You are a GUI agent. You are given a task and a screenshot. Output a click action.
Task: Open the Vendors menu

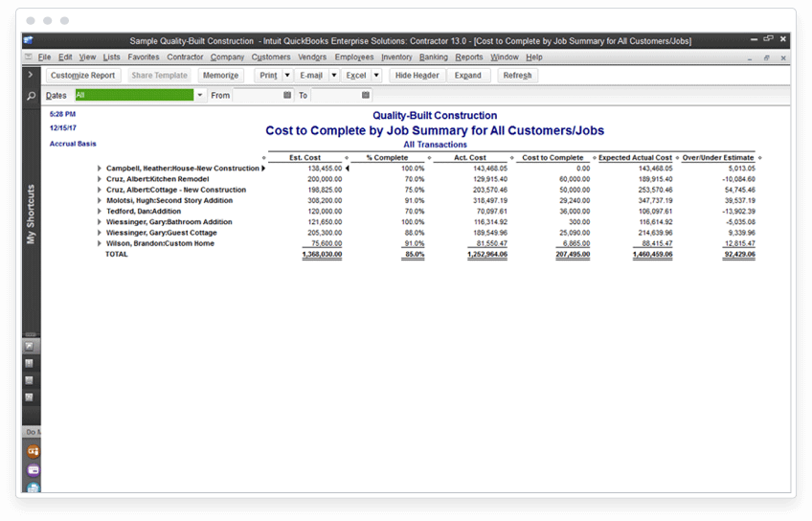[x=312, y=57]
